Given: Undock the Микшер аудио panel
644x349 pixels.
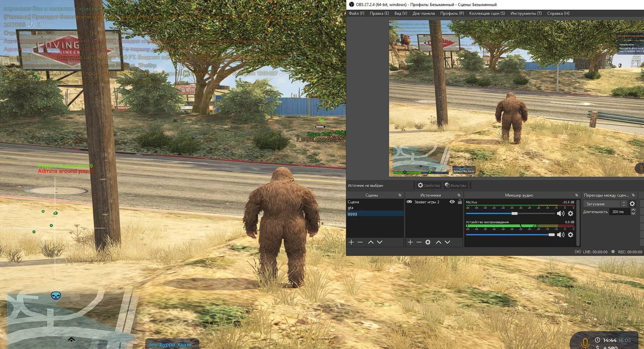Looking at the screenshot, I should coord(577,195).
